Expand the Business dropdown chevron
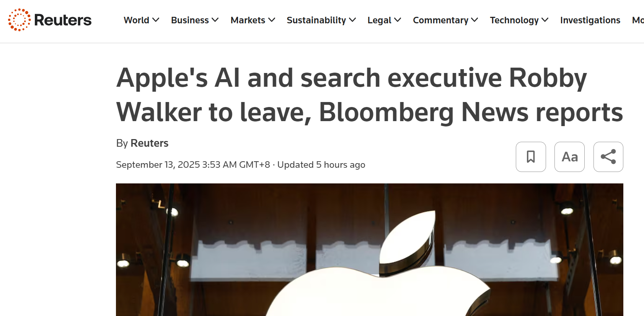 [x=215, y=20]
